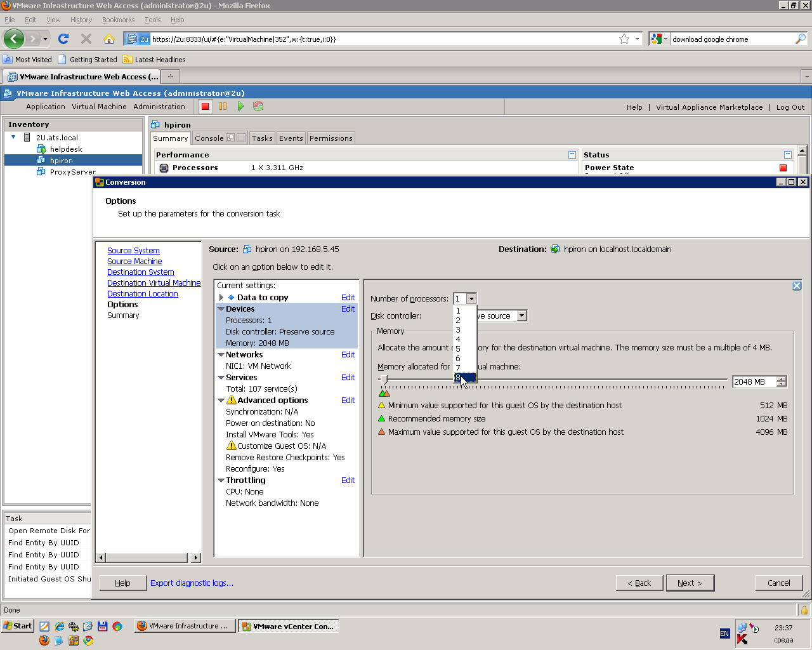Go Back to the previous conversion step

(639, 583)
